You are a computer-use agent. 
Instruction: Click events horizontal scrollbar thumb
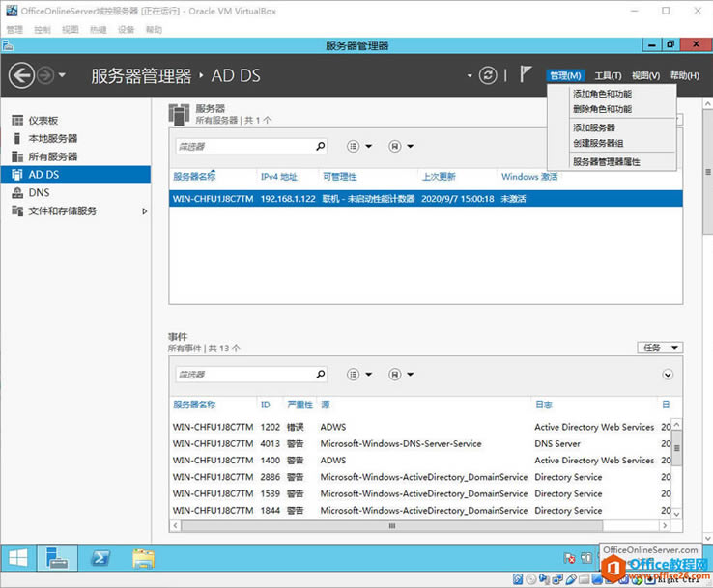coord(392,526)
